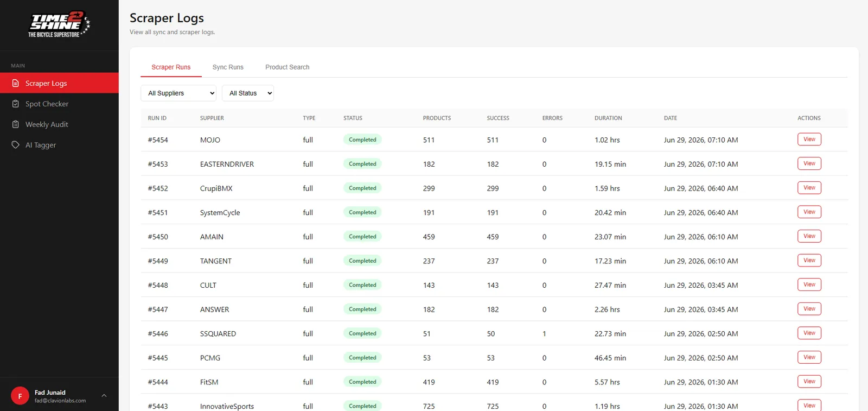The height and width of the screenshot is (411, 868).
Task: Switch to the Sync Runs tab
Action: tap(228, 67)
